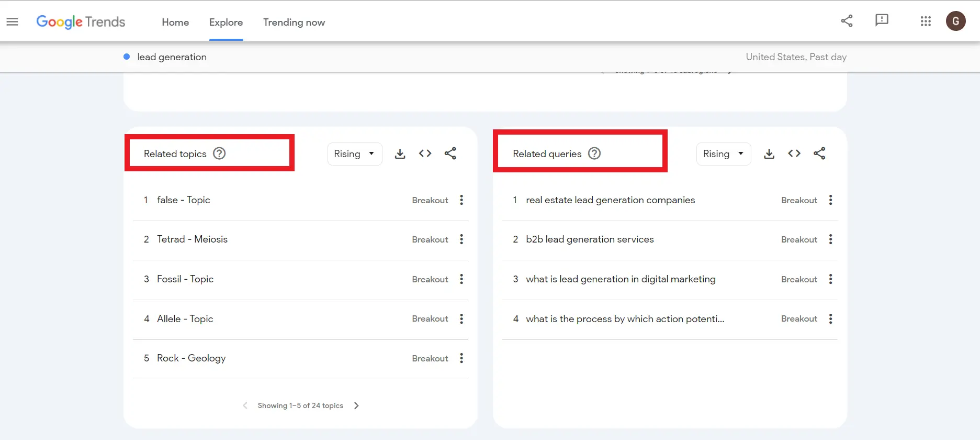980x440 pixels.
Task: Open Rising dropdown in Related topics
Action: coord(354,154)
